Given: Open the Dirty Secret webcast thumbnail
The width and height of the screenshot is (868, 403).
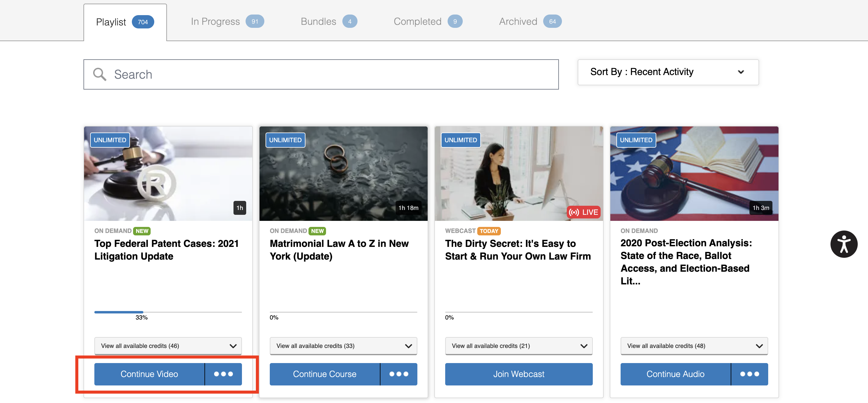Looking at the screenshot, I should [519, 174].
